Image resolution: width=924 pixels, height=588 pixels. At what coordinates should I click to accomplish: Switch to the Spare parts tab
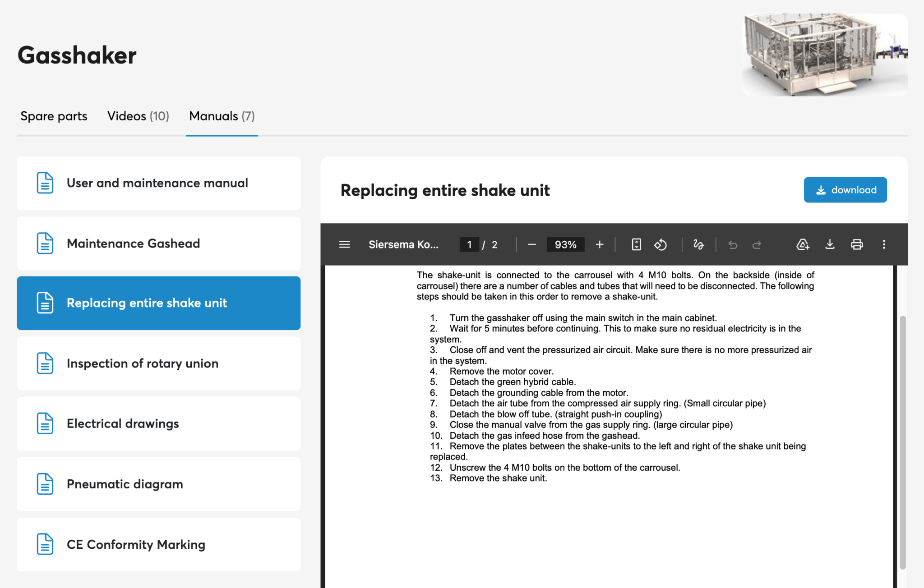[54, 116]
